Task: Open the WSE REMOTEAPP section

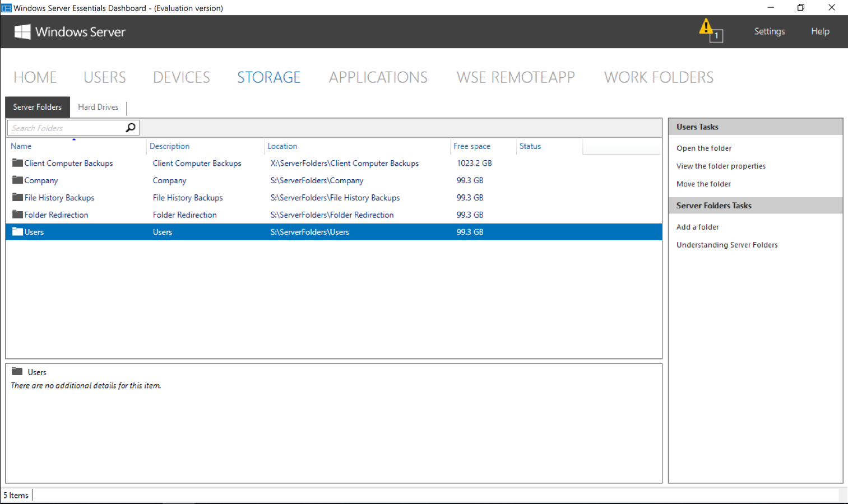Action: (516, 77)
